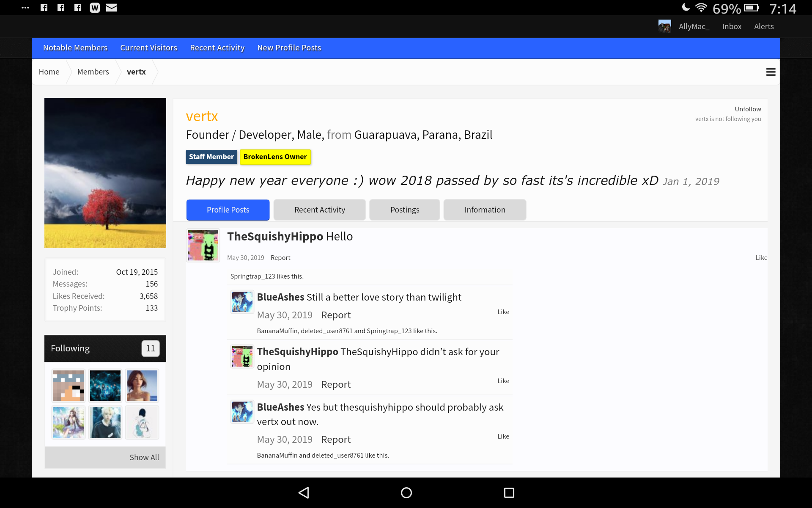Image resolution: width=812 pixels, height=508 pixels.
Task: Open the dark blue crowd followed member avatar
Action: (105, 386)
